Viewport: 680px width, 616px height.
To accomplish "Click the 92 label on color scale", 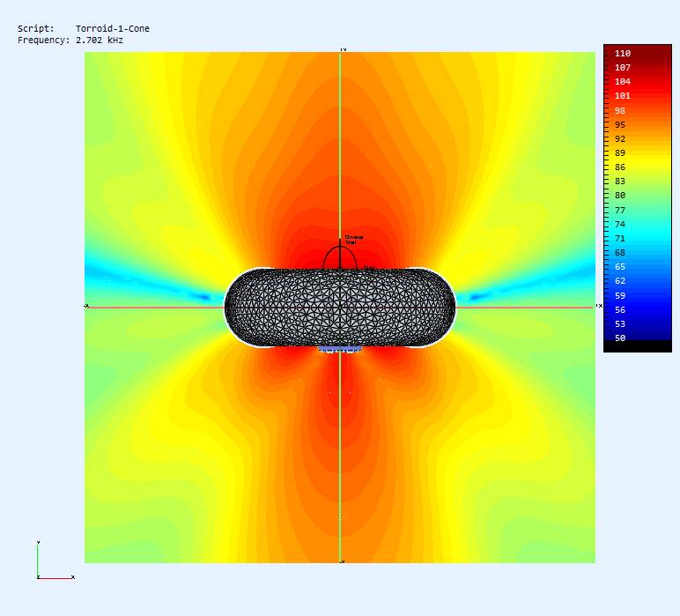I will coord(620,139).
